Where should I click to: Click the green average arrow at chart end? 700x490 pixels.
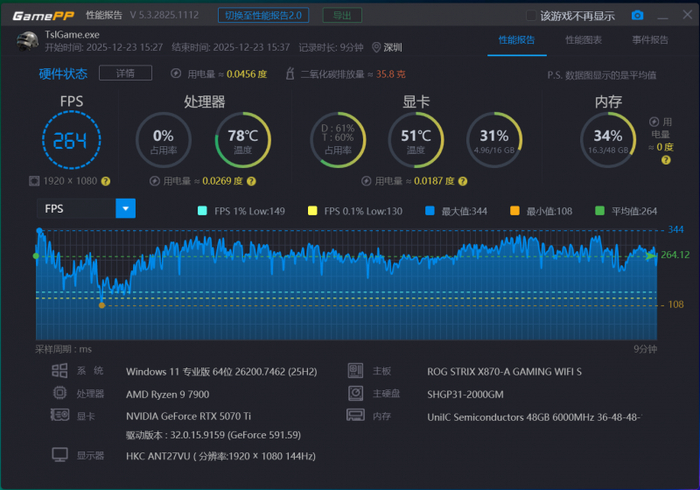(x=651, y=256)
